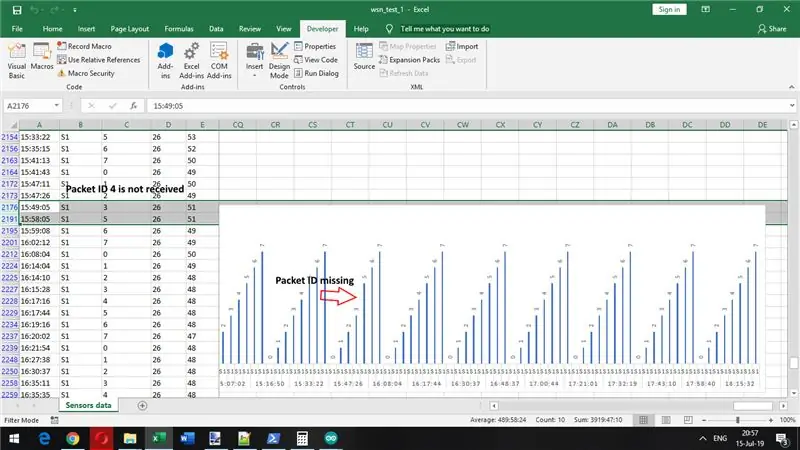The height and width of the screenshot is (450, 800).
Task: Open COM Add-ins dialog
Action: pyautogui.click(x=219, y=61)
